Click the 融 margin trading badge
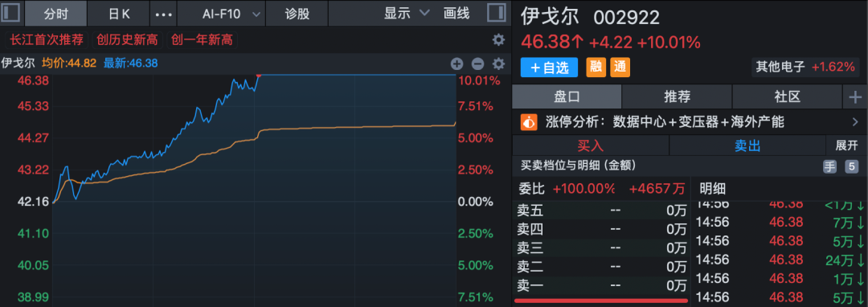This screenshot has height=307, width=868. 596,68
